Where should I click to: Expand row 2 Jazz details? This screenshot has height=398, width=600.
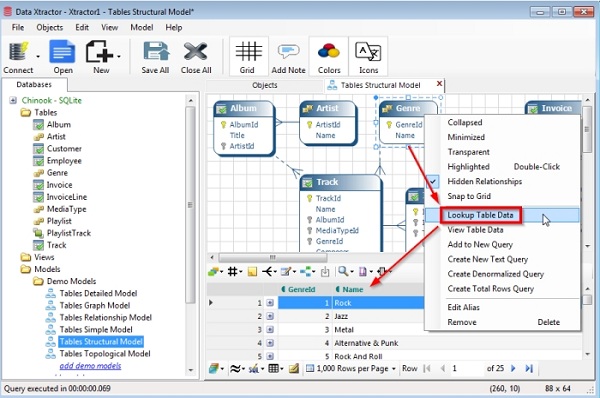pyautogui.click(x=270, y=316)
